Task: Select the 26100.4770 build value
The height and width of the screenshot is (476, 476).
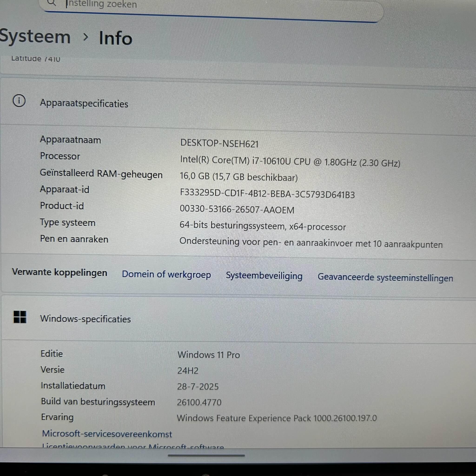Action: tap(199, 402)
